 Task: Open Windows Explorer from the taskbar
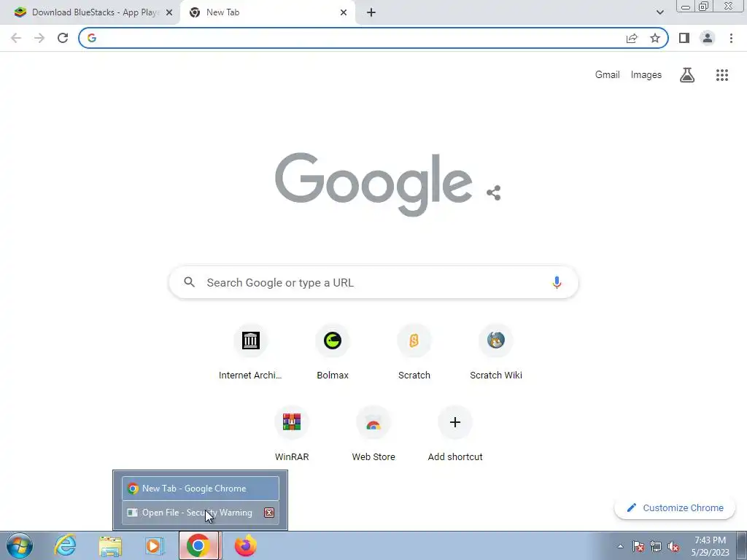(111, 546)
